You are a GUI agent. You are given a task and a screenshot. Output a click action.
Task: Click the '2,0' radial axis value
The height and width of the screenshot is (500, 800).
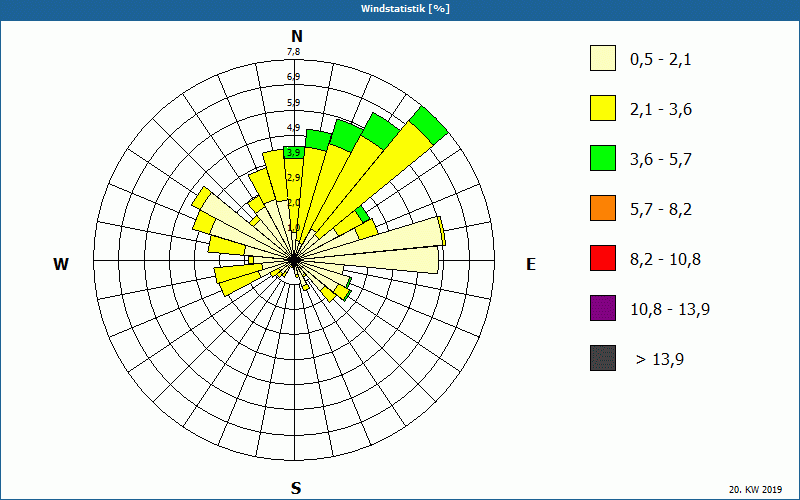click(294, 203)
